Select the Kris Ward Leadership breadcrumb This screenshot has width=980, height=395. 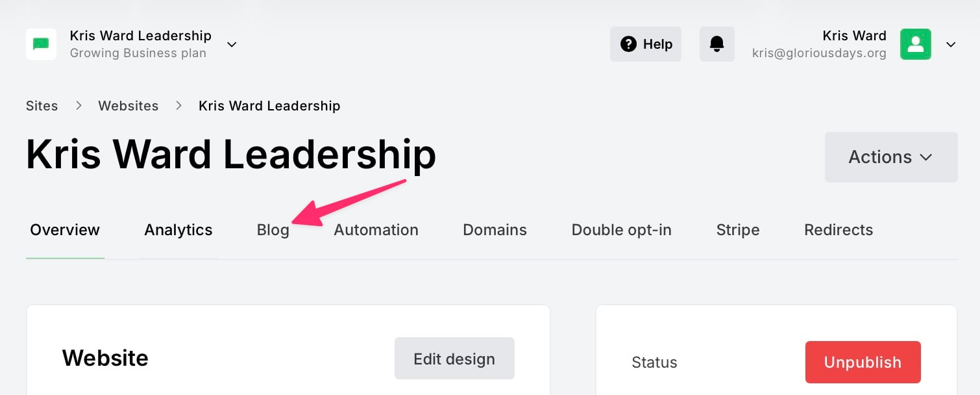click(x=269, y=106)
